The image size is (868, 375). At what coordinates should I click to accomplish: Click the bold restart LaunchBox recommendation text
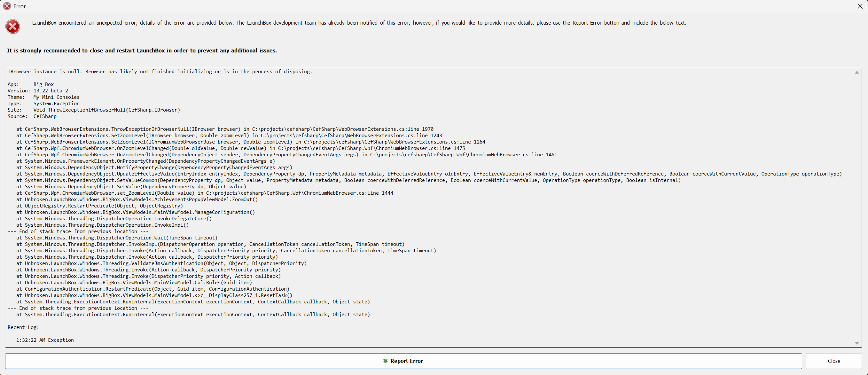click(142, 51)
